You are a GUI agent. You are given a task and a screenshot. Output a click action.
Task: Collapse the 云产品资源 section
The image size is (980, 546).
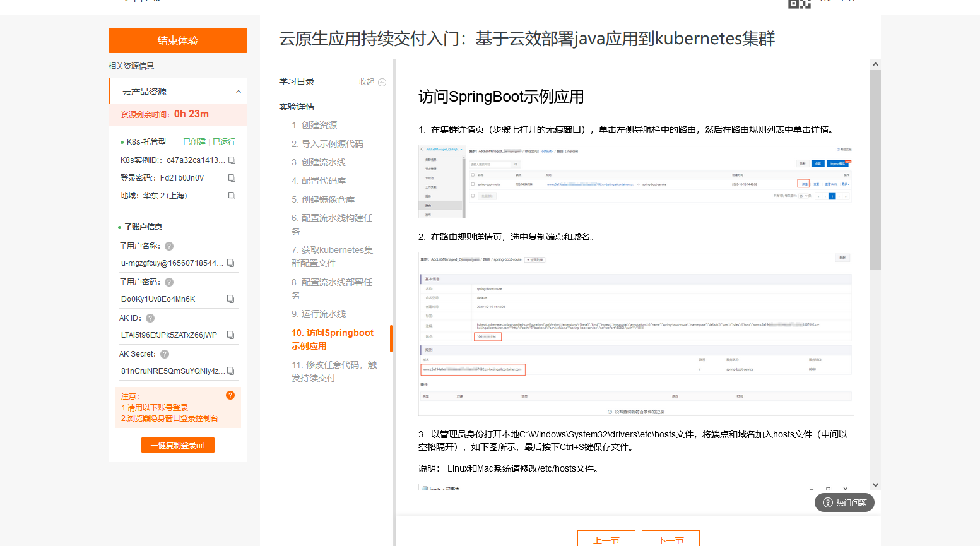239,92
